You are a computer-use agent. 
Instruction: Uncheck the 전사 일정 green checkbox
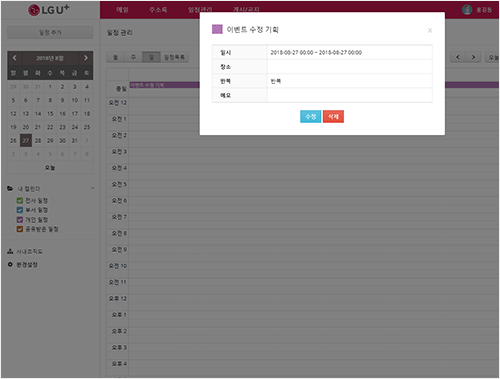(20, 200)
